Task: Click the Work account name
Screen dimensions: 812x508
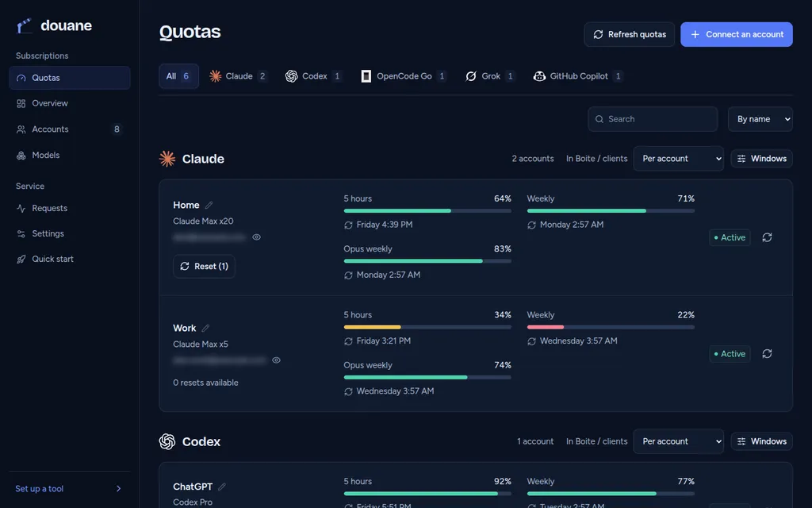Action: point(184,328)
